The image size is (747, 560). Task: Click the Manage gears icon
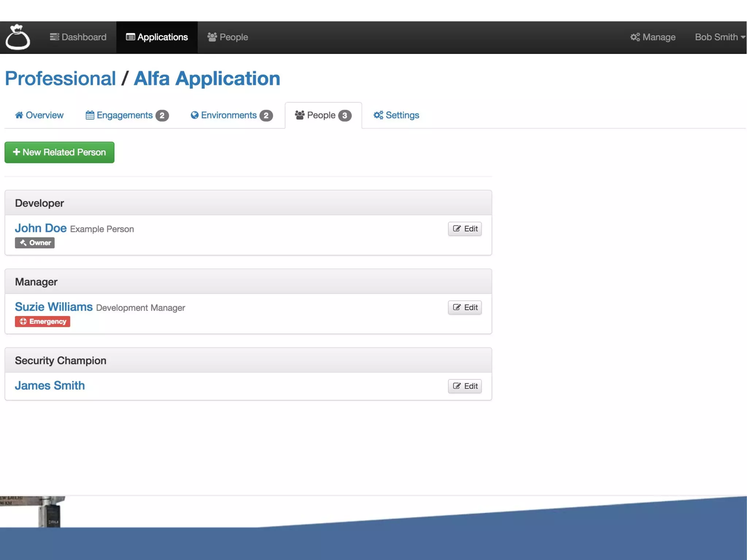[635, 37]
